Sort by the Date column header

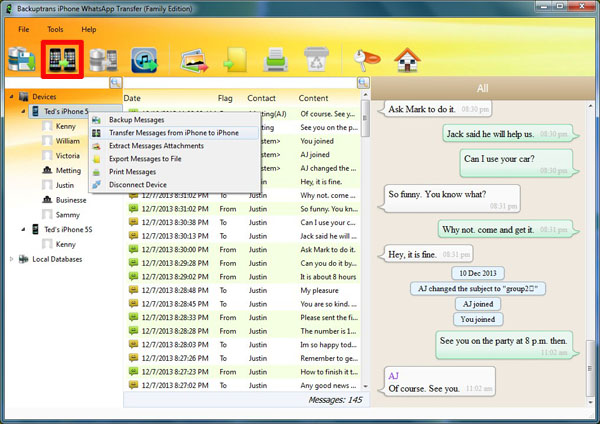pos(132,98)
